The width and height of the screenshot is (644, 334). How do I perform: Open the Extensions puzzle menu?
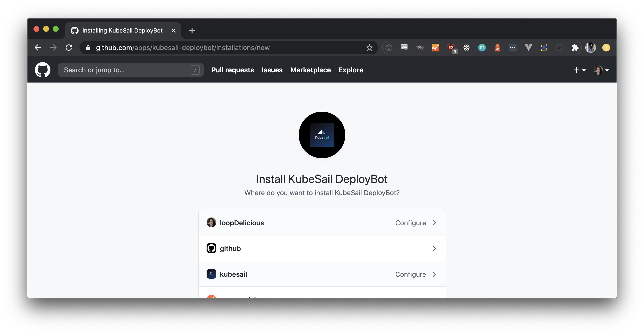tap(575, 48)
